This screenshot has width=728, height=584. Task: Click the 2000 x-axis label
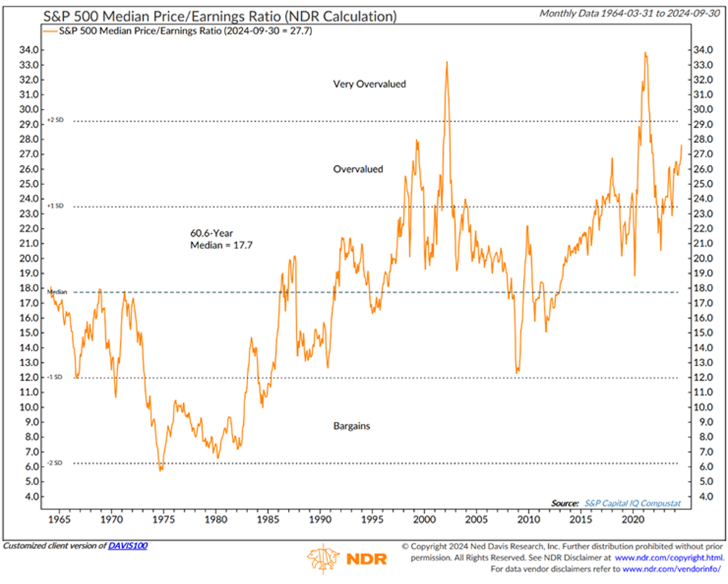(x=424, y=519)
